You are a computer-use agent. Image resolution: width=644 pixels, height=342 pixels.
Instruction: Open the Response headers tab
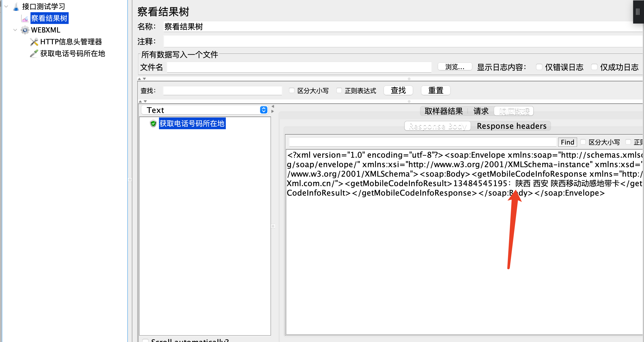pyautogui.click(x=511, y=126)
